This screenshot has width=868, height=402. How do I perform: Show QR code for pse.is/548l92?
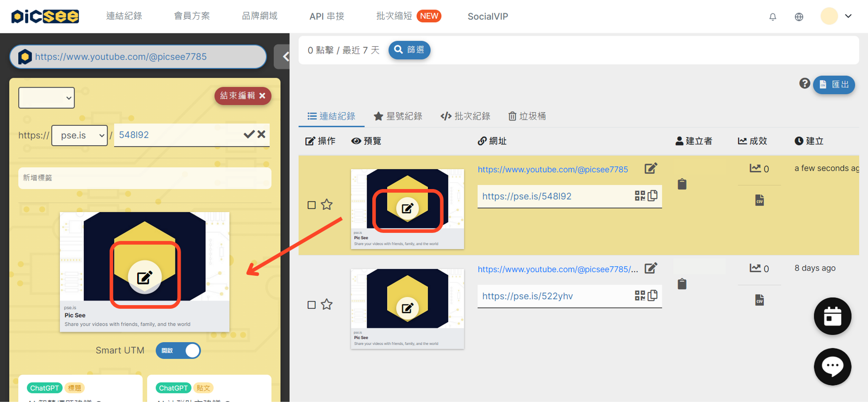[x=639, y=196]
